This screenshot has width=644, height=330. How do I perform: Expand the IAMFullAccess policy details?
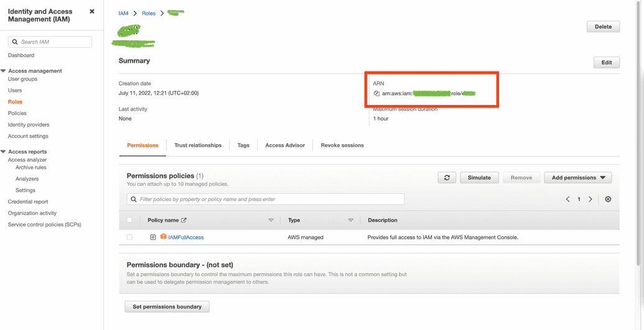(x=153, y=237)
